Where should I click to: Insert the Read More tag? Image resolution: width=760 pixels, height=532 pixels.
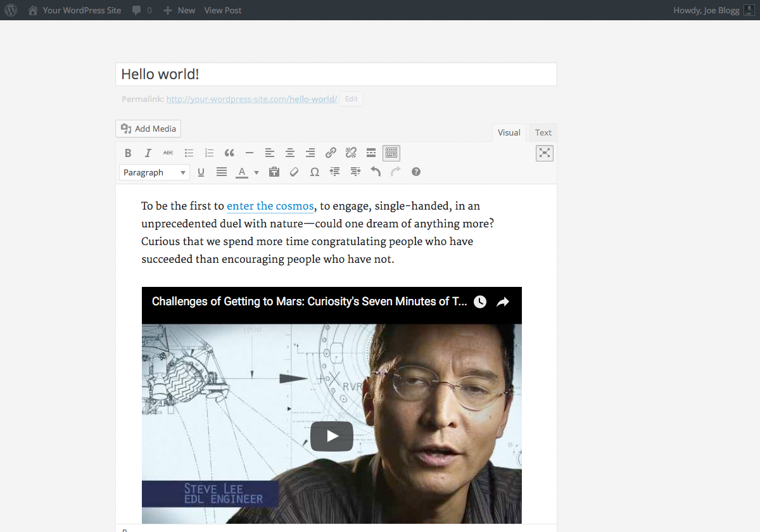(371, 153)
